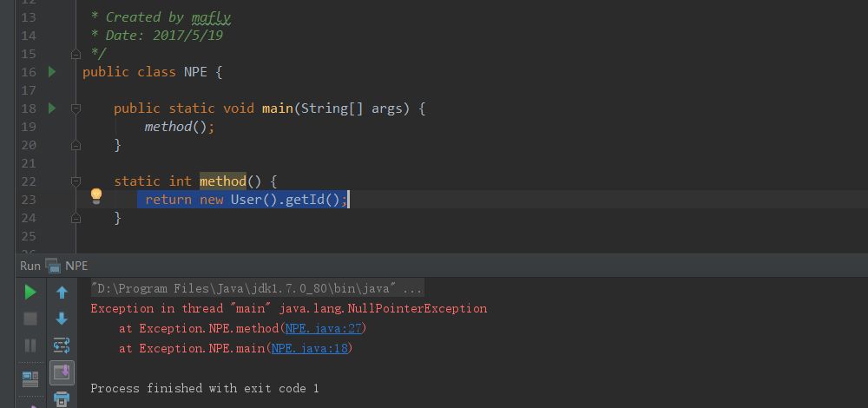Click the Down the Stack Trace arrow
Screen dimensions: 868x408
pyautogui.click(x=62, y=319)
